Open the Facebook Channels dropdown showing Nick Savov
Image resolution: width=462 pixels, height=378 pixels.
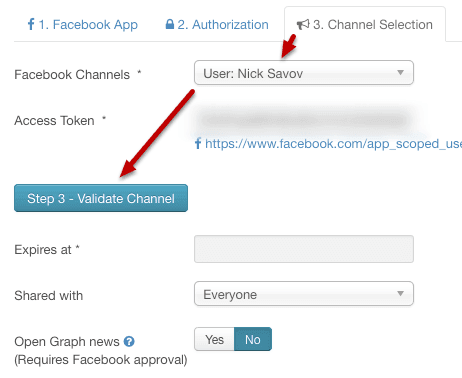click(x=304, y=73)
